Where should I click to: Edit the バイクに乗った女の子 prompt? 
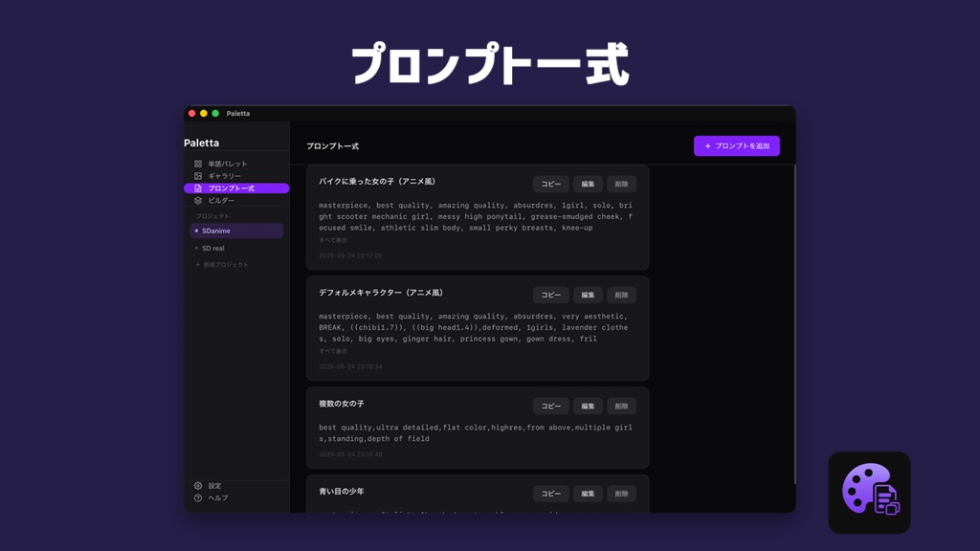click(x=588, y=184)
